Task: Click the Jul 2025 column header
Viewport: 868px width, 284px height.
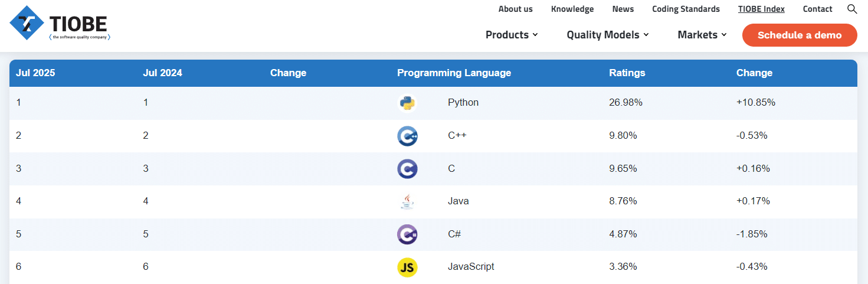Action: click(35, 73)
